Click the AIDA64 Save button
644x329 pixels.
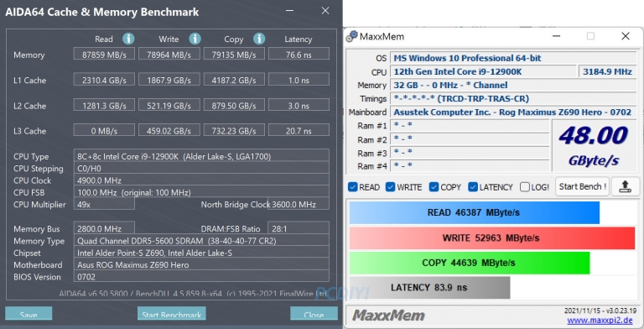click(29, 314)
